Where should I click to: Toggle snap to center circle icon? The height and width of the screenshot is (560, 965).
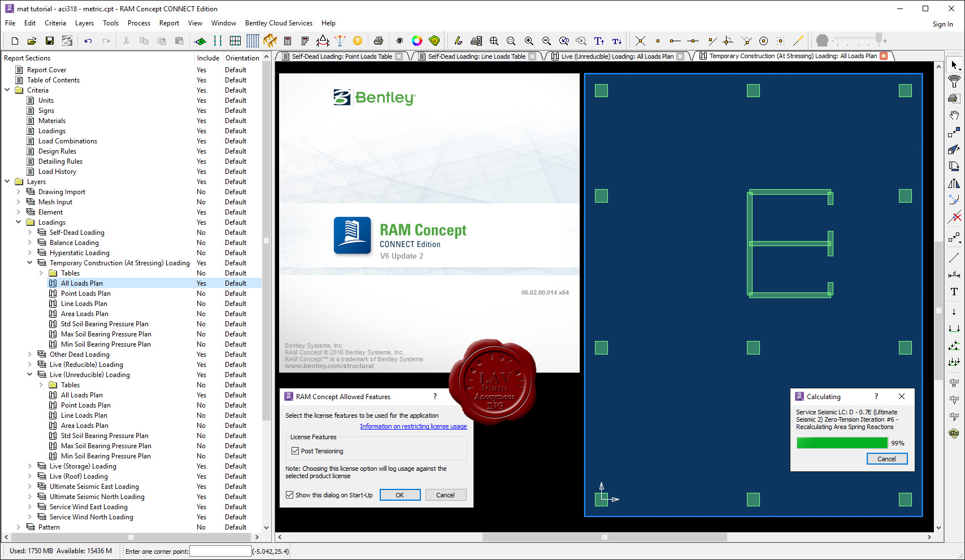tap(763, 41)
